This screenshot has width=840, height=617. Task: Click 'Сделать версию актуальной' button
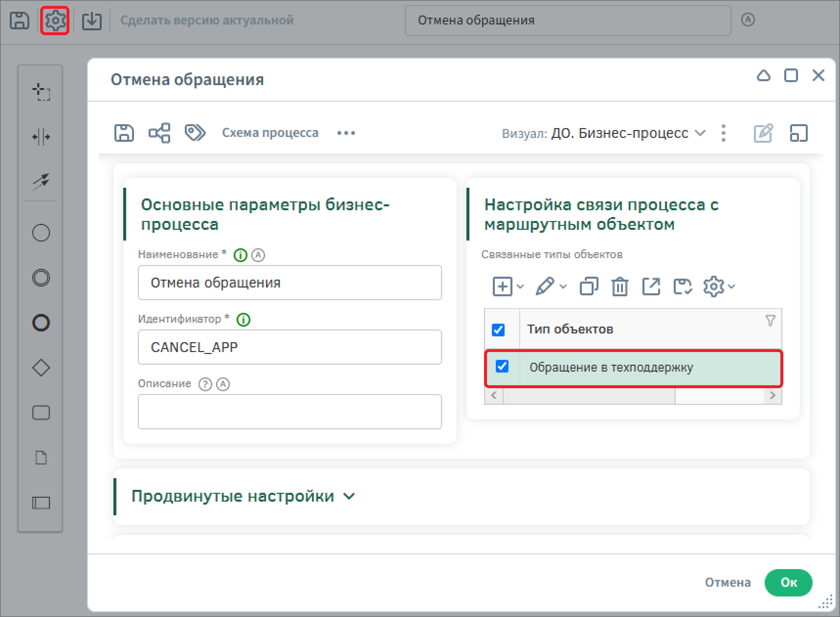[x=207, y=21]
